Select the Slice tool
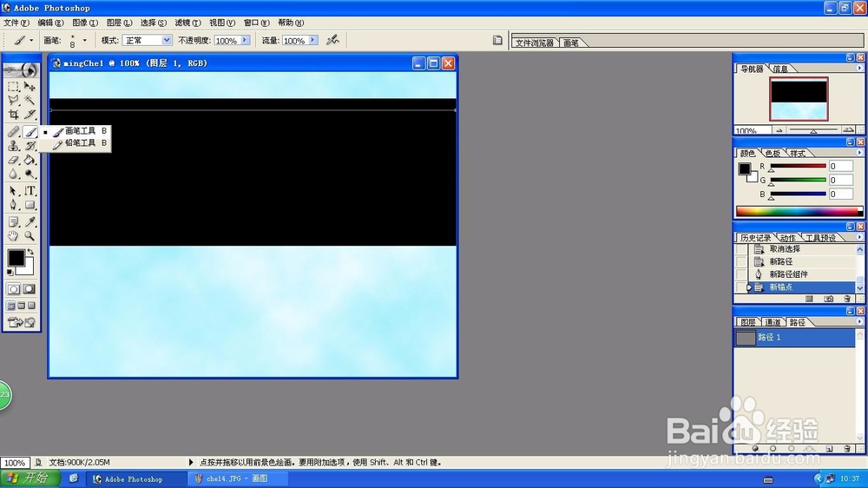868x488 pixels. tap(30, 114)
